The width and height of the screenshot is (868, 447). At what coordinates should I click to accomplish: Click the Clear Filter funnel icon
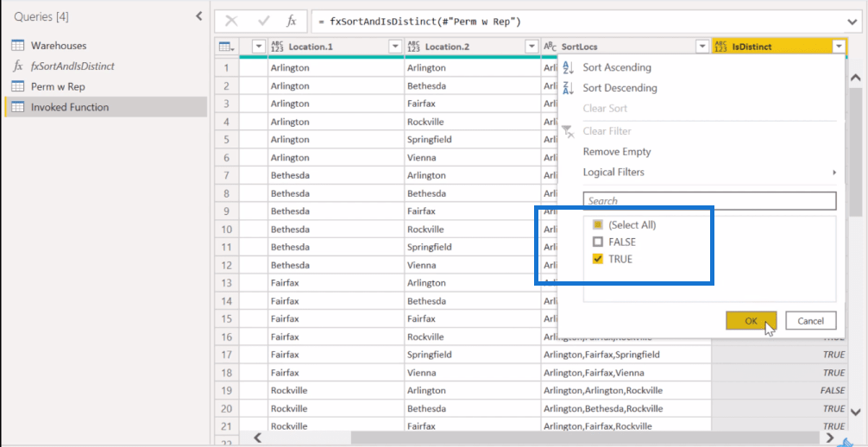tap(569, 131)
